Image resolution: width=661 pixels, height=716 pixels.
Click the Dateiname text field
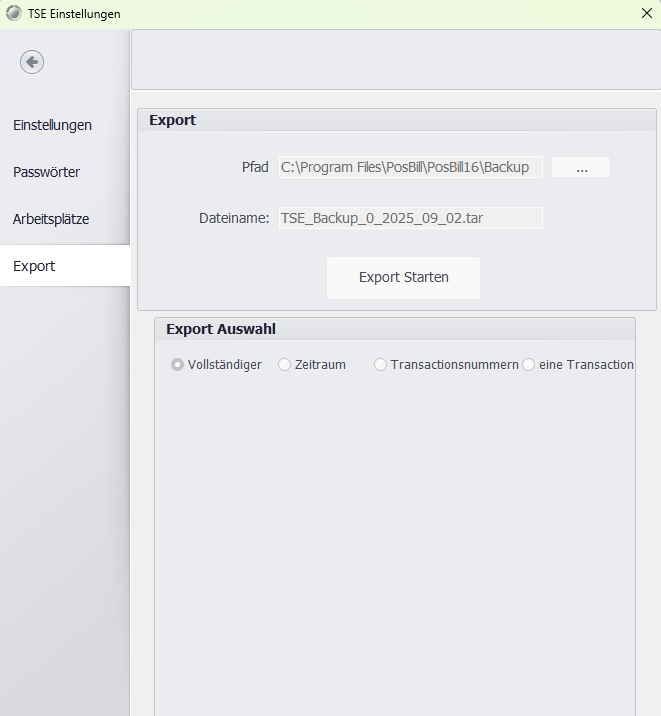click(410, 218)
